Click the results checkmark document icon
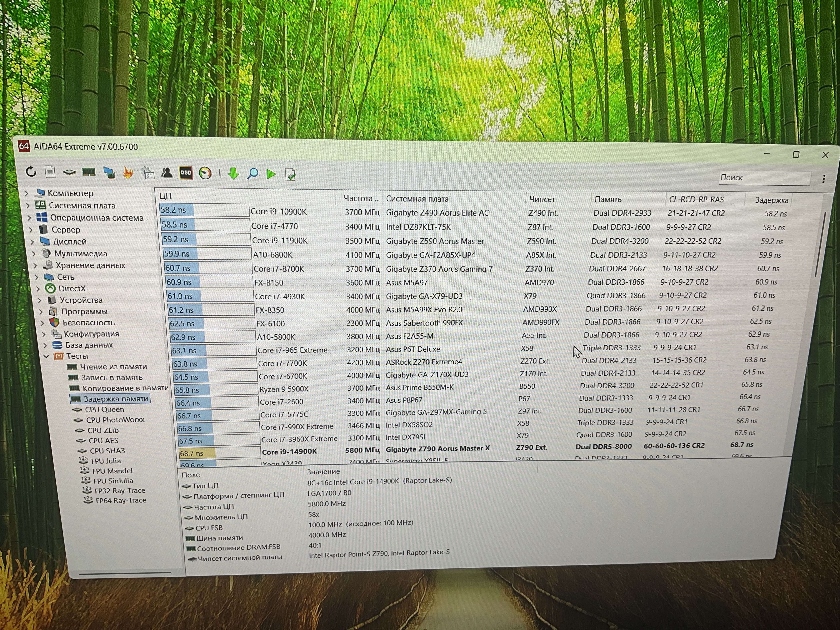The height and width of the screenshot is (630, 840). (x=290, y=175)
